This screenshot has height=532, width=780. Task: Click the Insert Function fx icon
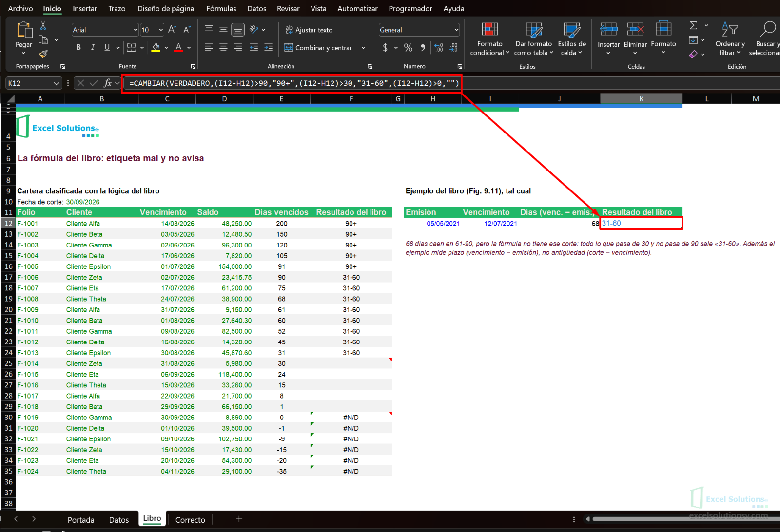(108, 83)
